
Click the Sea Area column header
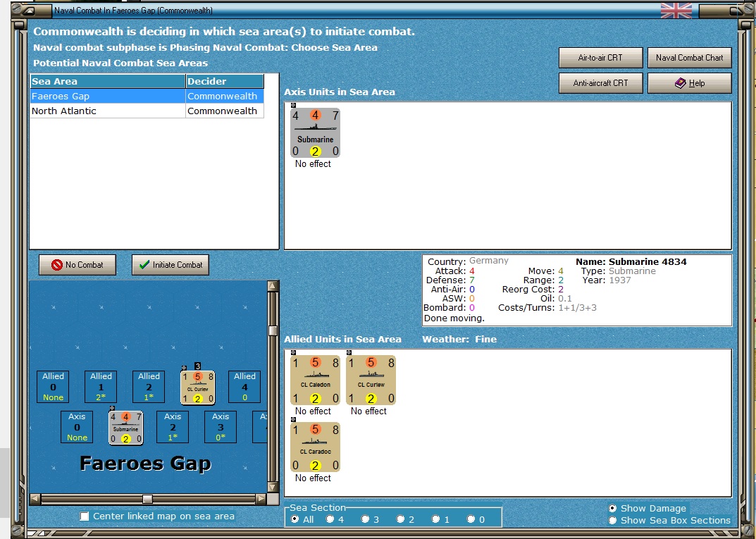108,81
